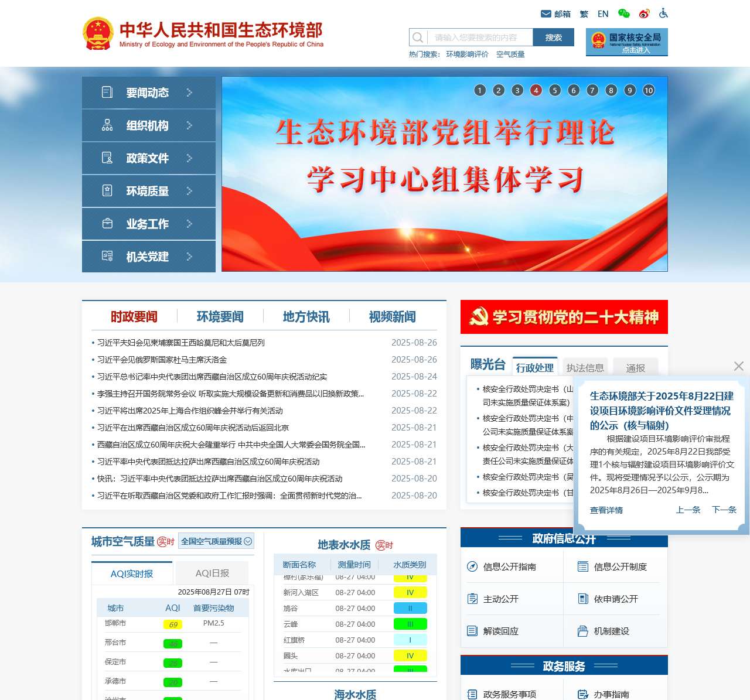Click the 机制建设 icon
This screenshot has height=700, width=750.
[583, 631]
